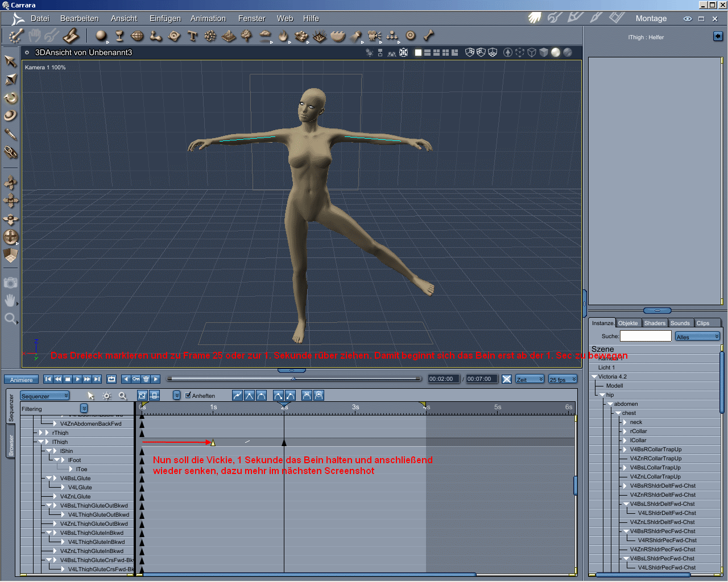Viewport: 728px width, 582px height.
Task: Open the 25 fps frame rate dropdown
Action: click(562, 379)
